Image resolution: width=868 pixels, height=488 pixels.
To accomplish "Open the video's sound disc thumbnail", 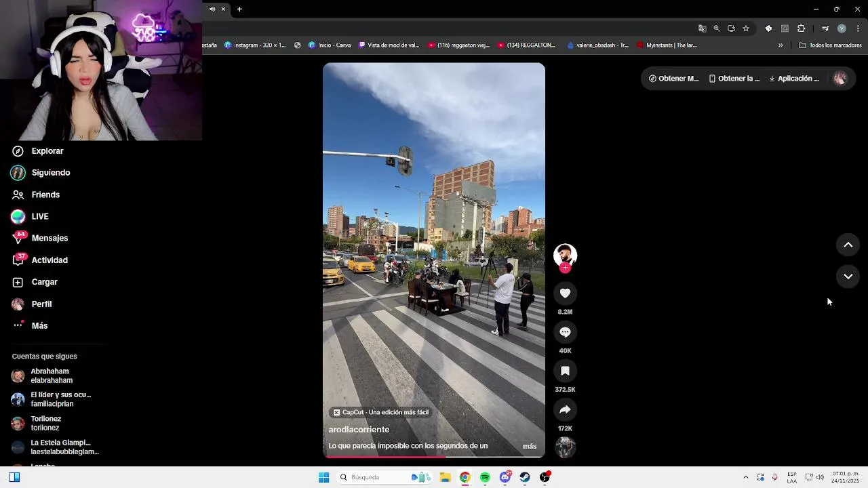I will [565, 447].
